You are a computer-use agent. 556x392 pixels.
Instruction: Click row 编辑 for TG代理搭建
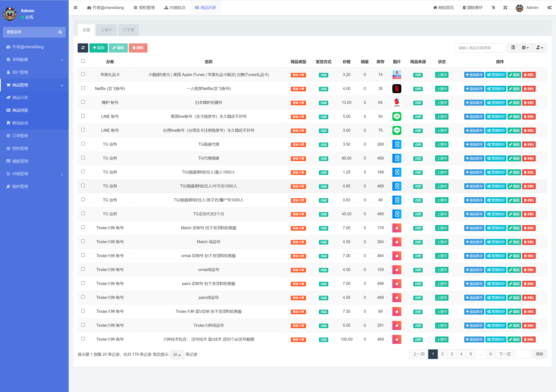click(x=514, y=158)
